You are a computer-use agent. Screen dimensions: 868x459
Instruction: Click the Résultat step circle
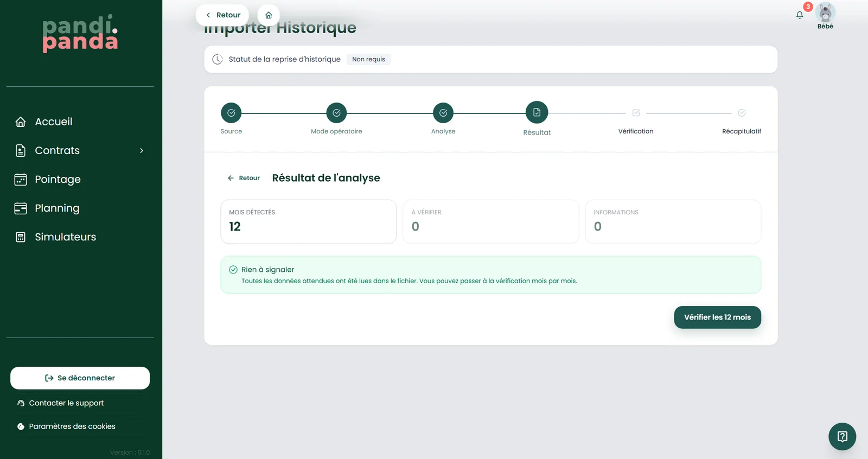pos(537,112)
